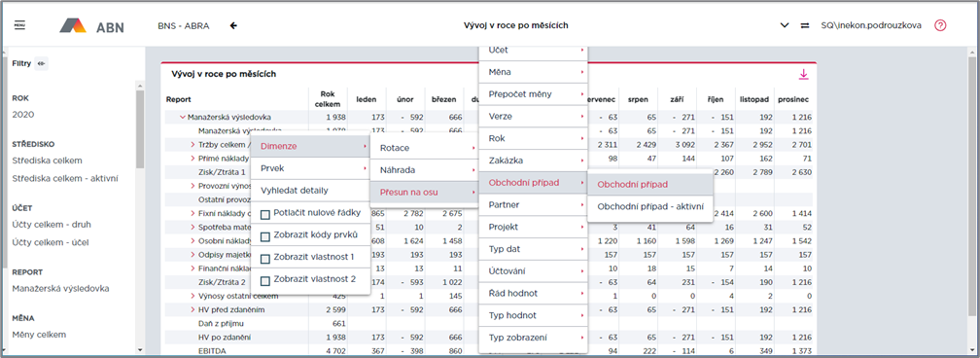The width and height of the screenshot is (980, 358).
Task: Toggle Zobrazit kódy prvků checkbox
Action: click(x=265, y=236)
